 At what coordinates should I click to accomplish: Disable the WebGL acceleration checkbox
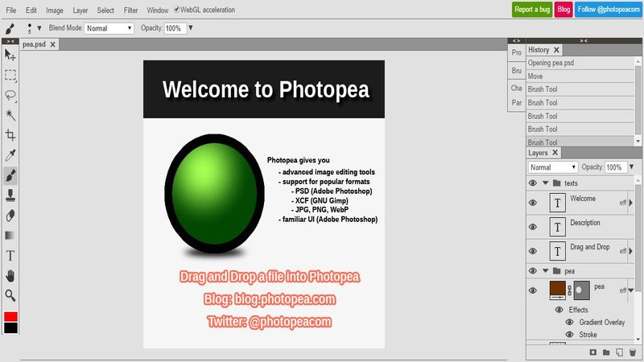(178, 10)
